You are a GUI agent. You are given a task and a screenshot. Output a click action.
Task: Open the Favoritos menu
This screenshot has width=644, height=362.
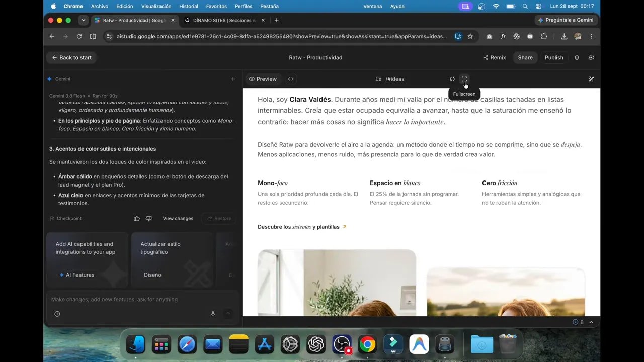tap(216, 6)
